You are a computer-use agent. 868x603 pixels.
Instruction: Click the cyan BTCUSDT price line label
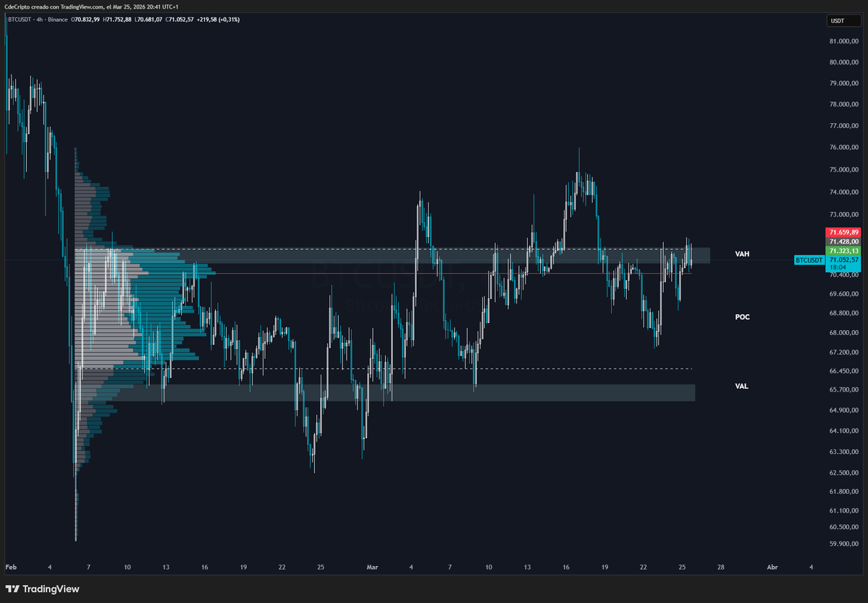(809, 260)
